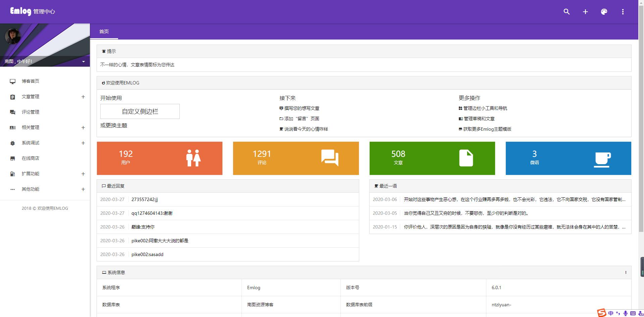Open the three-dot menu in top header
644x317 pixels.
623,12
